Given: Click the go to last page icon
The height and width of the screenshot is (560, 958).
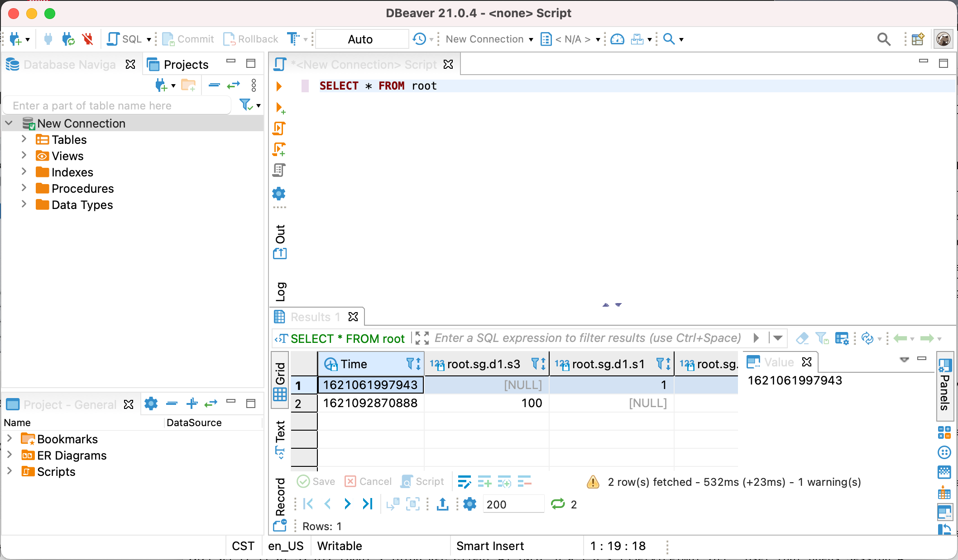Looking at the screenshot, I should [368, 504].
